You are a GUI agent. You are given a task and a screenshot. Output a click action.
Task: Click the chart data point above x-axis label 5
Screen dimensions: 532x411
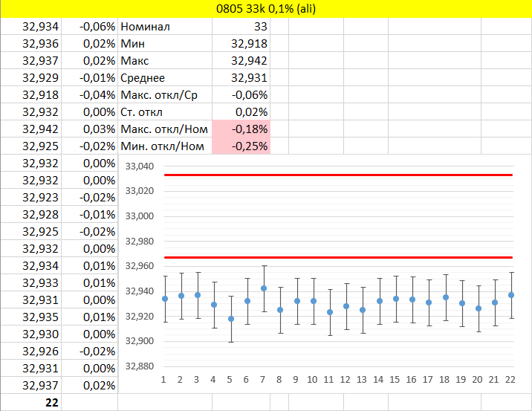click(x=230, y=319)
